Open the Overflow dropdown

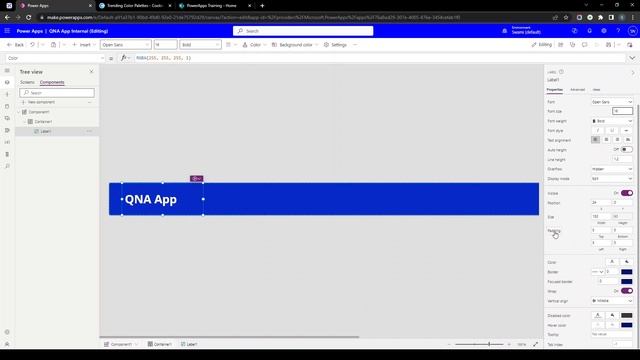click(612, 169)
